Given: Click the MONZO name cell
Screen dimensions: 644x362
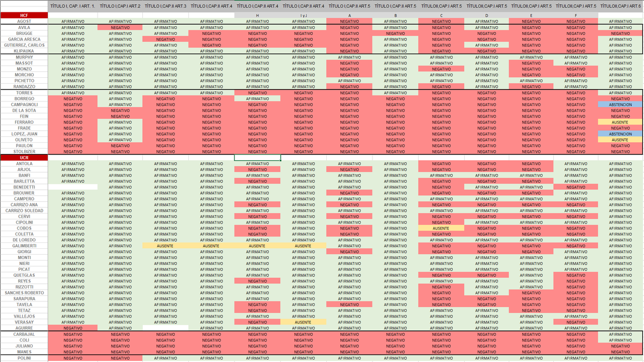Looking at the screenshot, I should click(24, 69).
